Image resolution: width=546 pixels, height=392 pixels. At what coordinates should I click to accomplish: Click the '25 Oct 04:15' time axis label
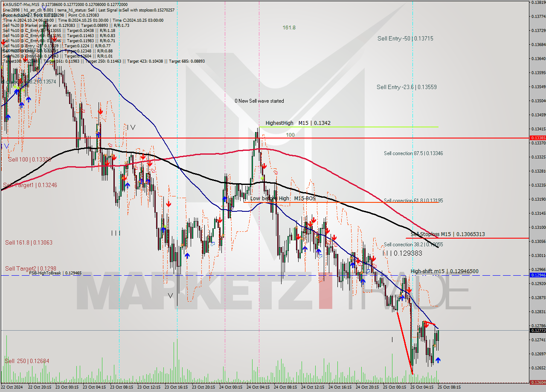coord(422,388)
